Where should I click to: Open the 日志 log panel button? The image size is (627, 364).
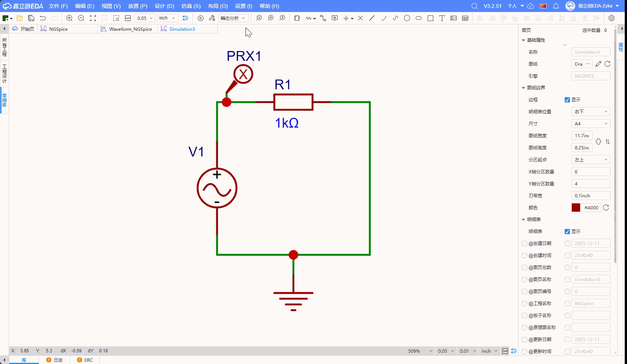(54, 360)
